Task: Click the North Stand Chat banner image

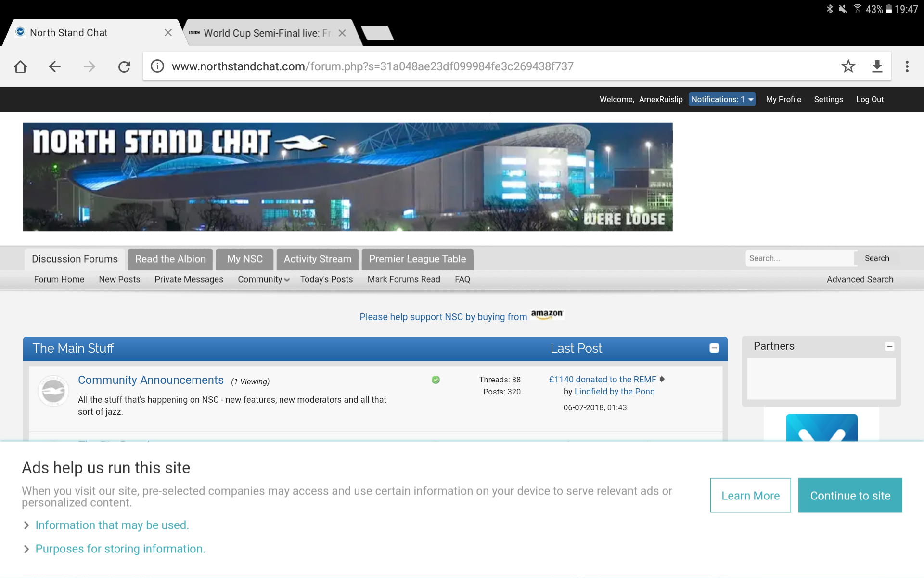Action: click(347, 177)
